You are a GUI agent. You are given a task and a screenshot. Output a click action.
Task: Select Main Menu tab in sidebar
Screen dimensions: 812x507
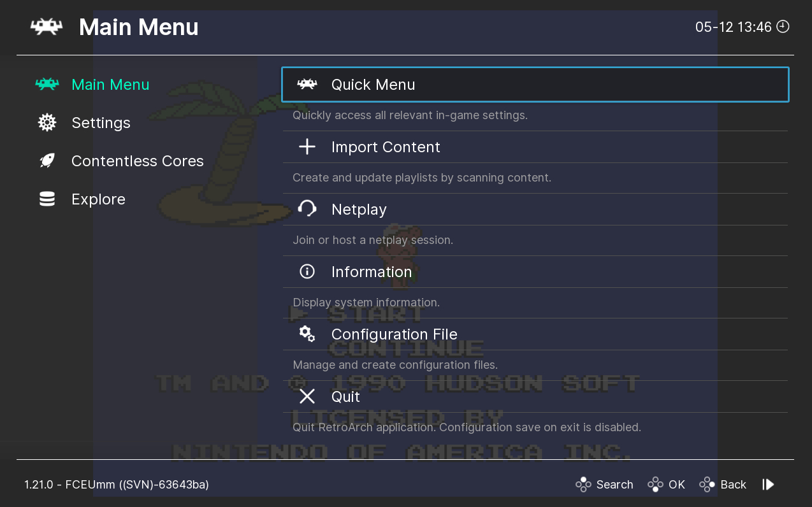click(110, 85)
